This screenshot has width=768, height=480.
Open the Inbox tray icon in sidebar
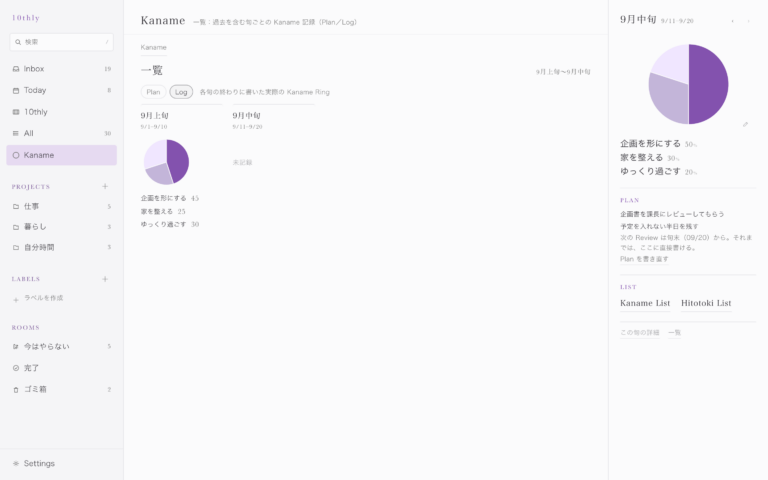pos(16,69)
